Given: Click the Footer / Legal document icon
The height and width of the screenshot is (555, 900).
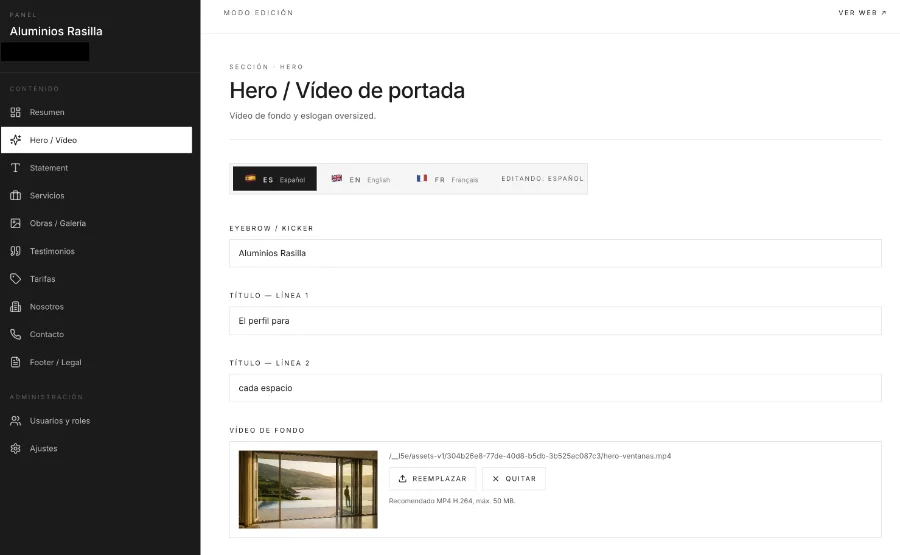Looking at the screenshot, I should pos(15,362).
